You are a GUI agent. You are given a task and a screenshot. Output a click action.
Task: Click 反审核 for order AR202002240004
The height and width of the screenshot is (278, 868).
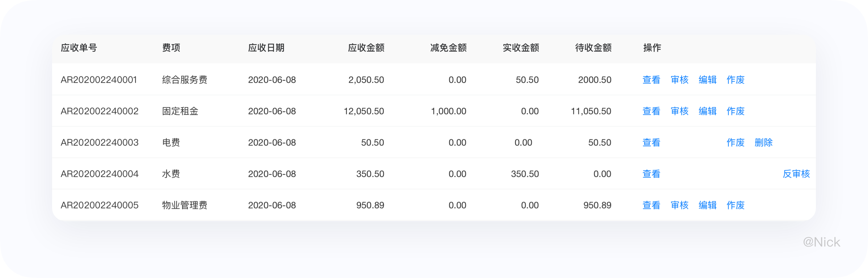tap(796, 174)
